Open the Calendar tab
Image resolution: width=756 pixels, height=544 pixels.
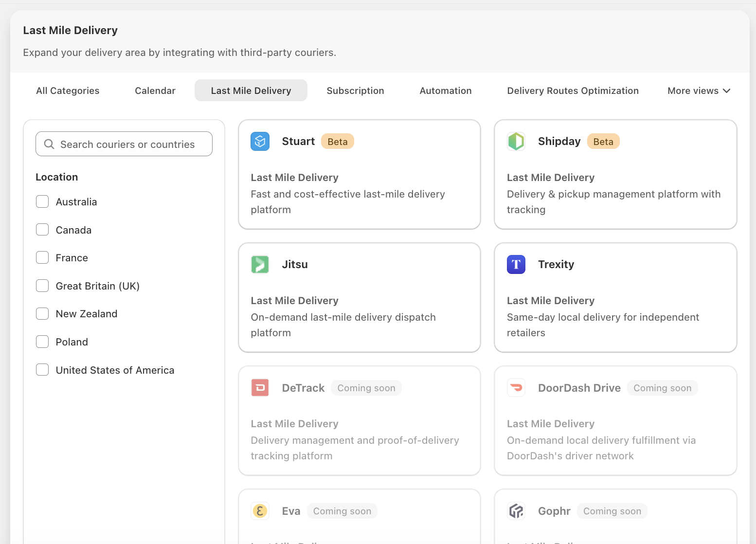(155, 91)
